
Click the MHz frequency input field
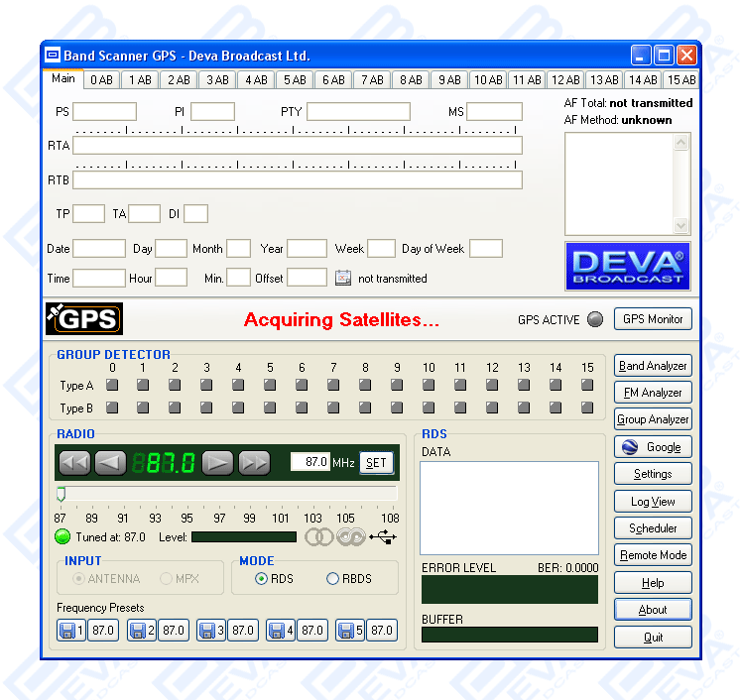[309, 462]
